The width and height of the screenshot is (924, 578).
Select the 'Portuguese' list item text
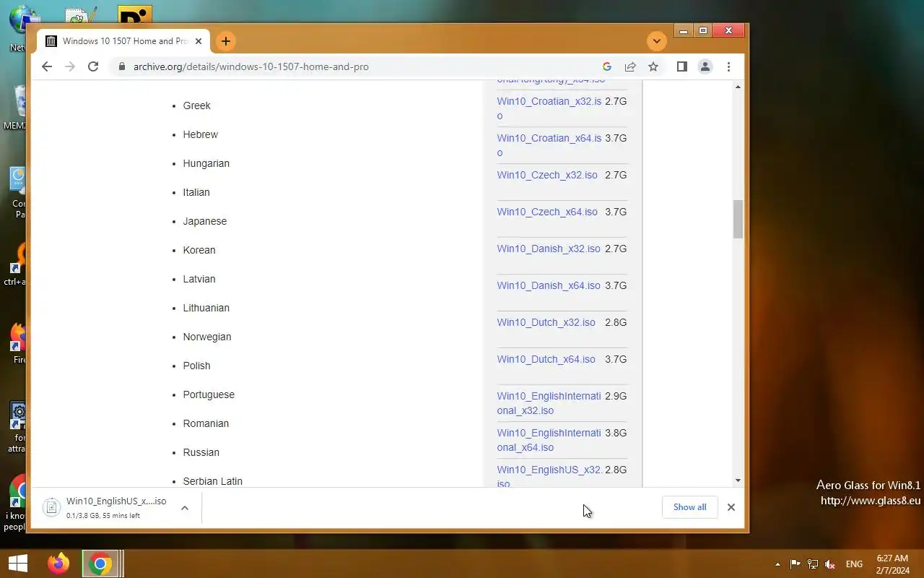[x=209, y=394]
